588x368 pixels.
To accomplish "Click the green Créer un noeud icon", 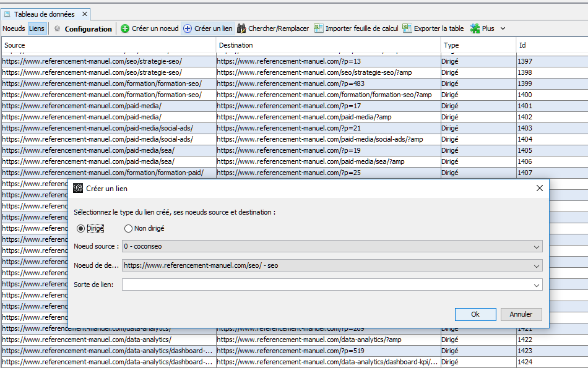I will pos(125,28).
